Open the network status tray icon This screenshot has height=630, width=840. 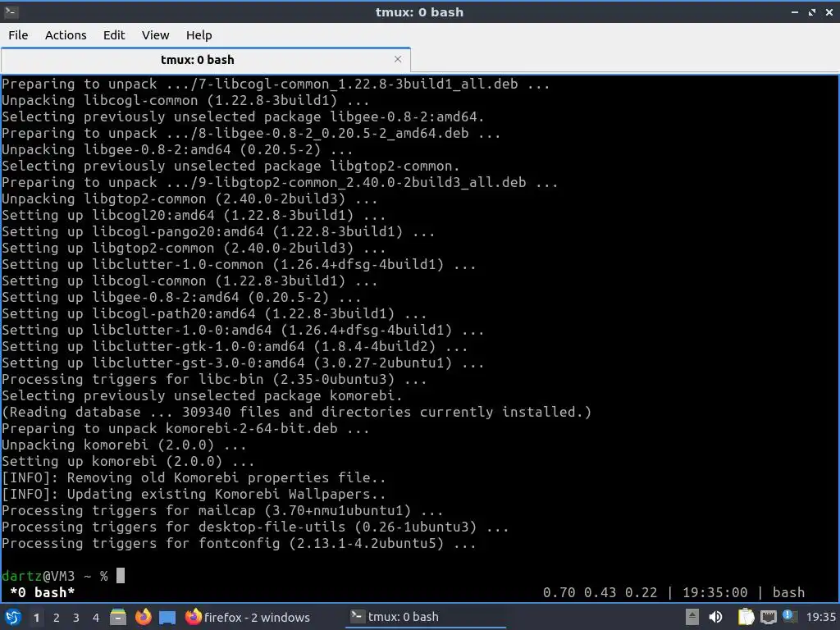point(768,617)
